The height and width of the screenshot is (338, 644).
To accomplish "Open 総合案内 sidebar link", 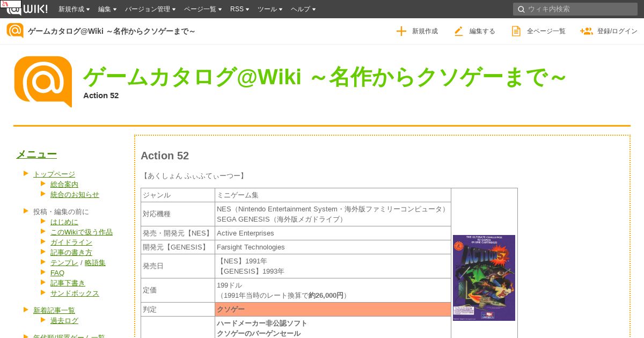I will click(x=64, y=184).
